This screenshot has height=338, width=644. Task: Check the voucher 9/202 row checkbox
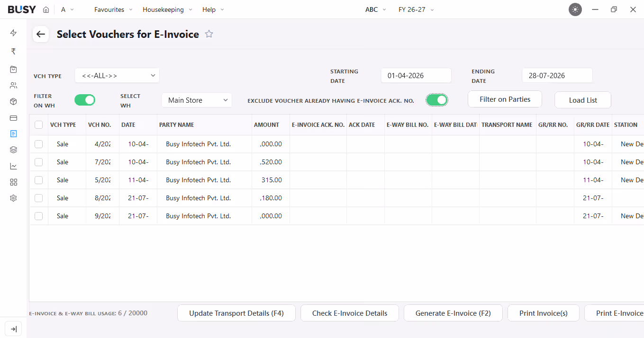39,216
